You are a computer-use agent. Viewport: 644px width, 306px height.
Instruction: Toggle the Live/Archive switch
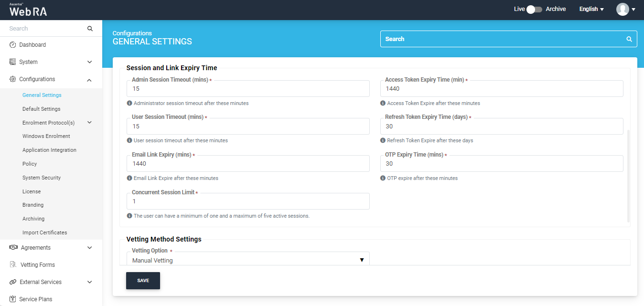(x=534, y=9)
